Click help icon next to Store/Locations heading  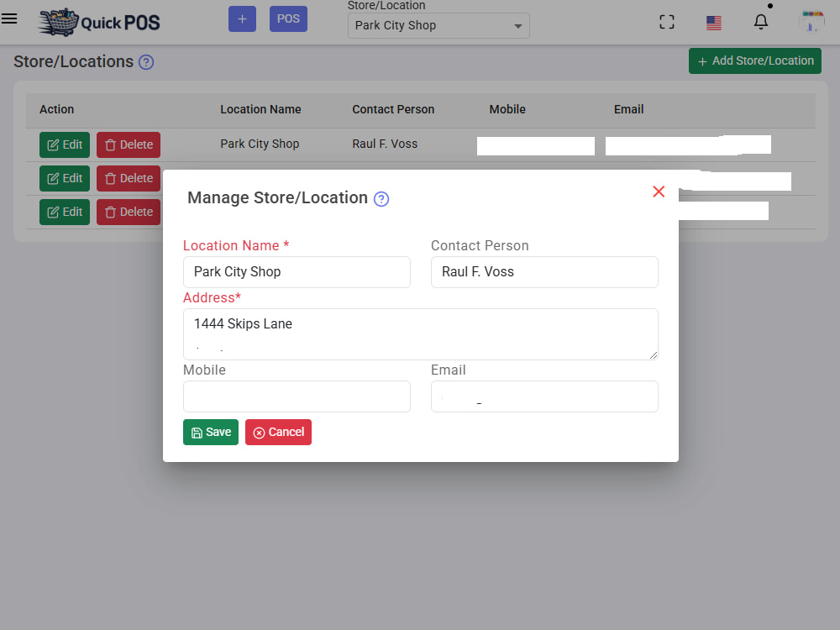(x=146, y=62)
